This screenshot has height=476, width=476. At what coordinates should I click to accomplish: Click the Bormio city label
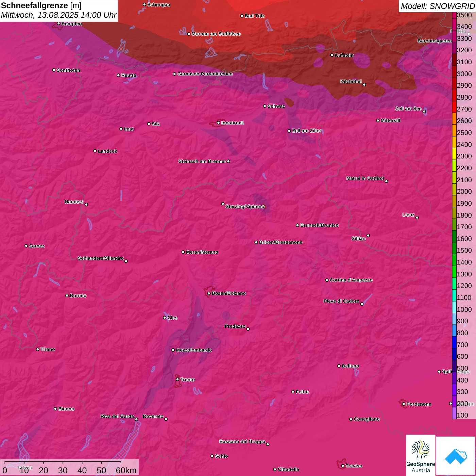pos(78,295)
